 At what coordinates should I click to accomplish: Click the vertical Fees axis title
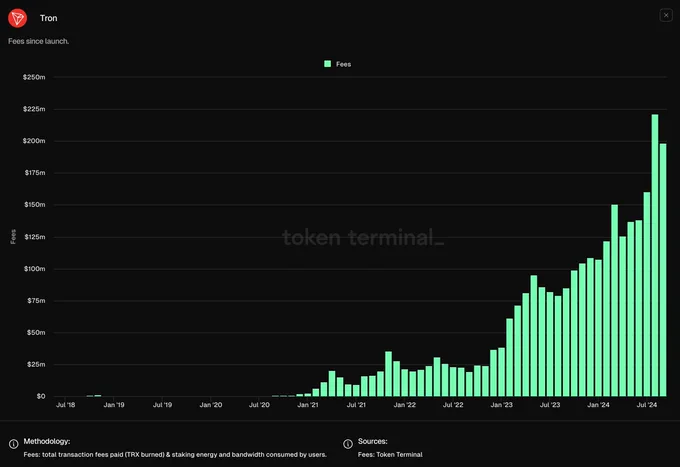click(13, 237)
